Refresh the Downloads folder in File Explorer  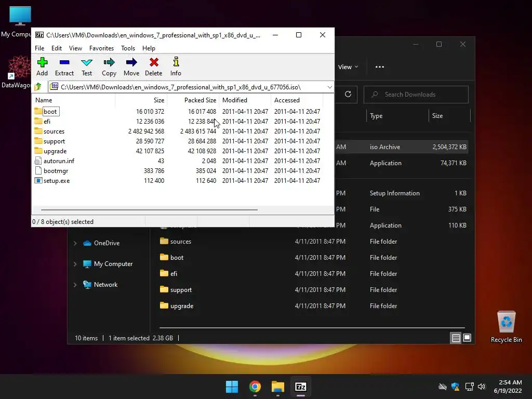(x=348, y=94)
